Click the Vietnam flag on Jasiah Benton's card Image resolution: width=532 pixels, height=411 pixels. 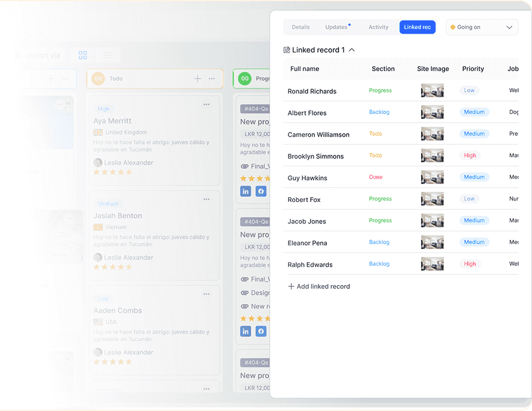pos(98,227)
